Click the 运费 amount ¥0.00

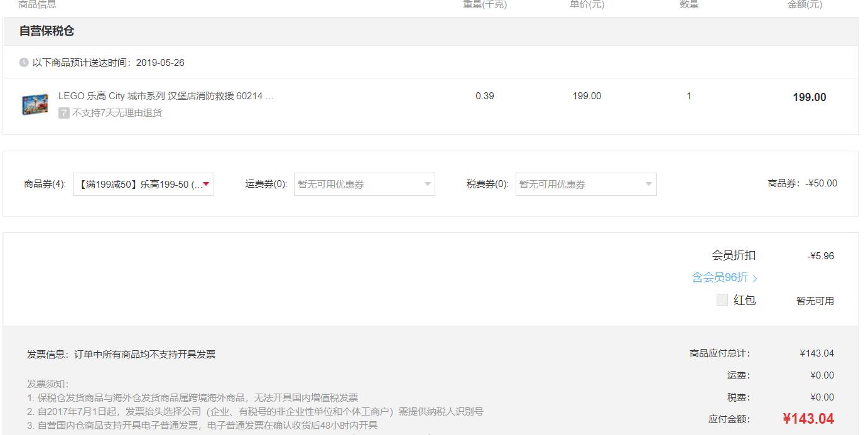tap(822, 375)
